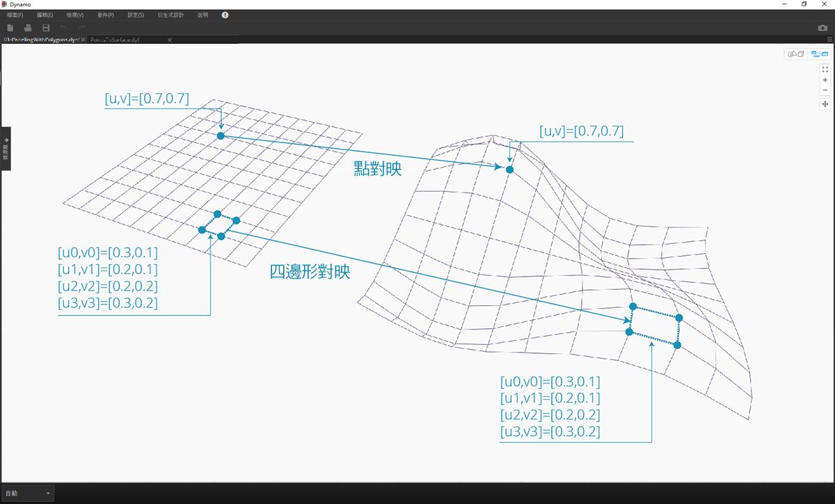The image size is (835, 504).
Task: Switch to graph view navigation
Action: click(x=818, y=54)
